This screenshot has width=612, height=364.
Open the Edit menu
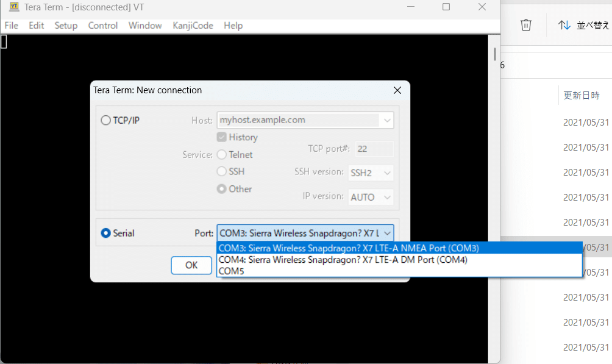pyautogui.click(x=37, y=26)
